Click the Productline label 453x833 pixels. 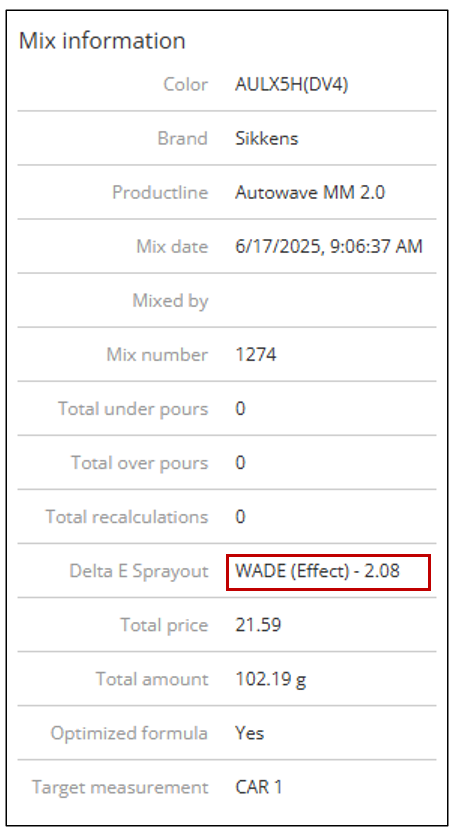tap(160, 192)
